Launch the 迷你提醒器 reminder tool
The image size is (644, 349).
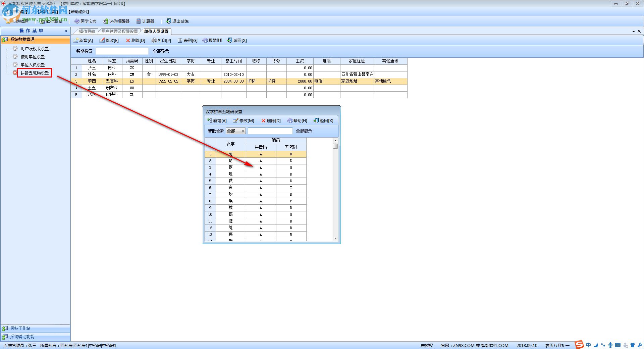coord(116,21)
